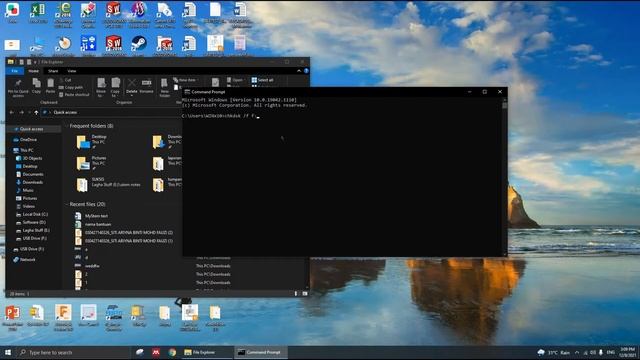Click the Forward arrow in File Explorer
640x360 pixels.
[x=21, y=112]
